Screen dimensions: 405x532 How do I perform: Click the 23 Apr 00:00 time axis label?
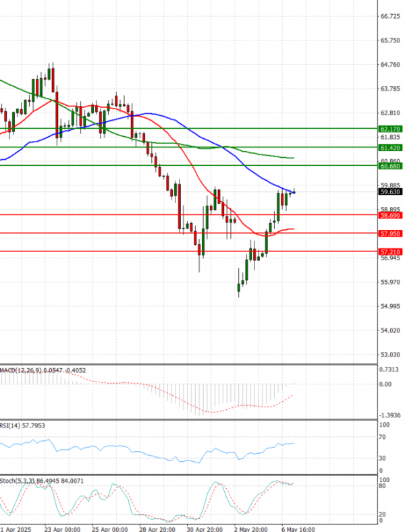pos(62,529)
